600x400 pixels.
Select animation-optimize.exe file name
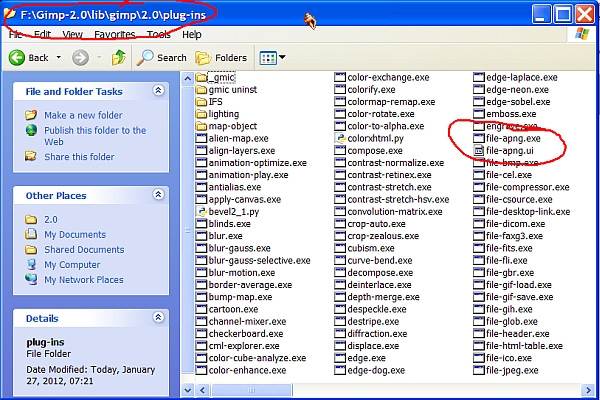258,163
